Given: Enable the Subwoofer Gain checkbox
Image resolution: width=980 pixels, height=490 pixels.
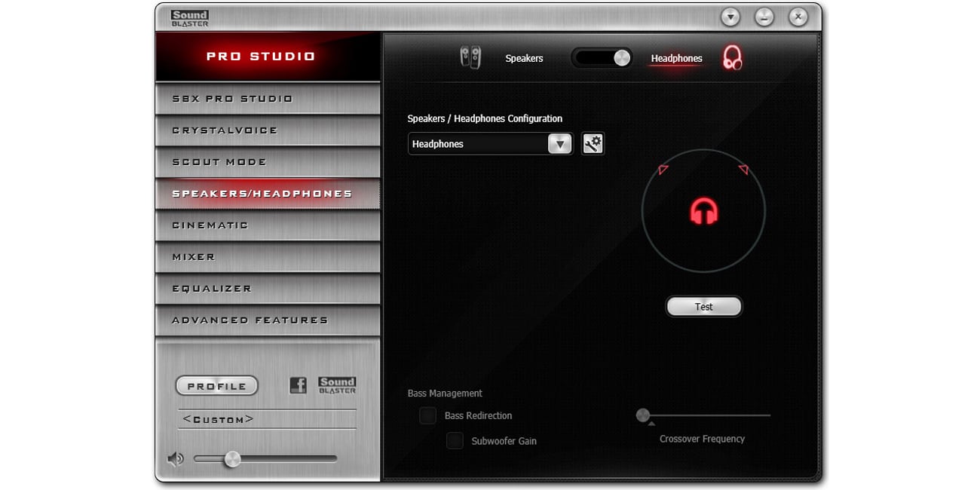Looking at the screenshot, I should pos(455,440).
